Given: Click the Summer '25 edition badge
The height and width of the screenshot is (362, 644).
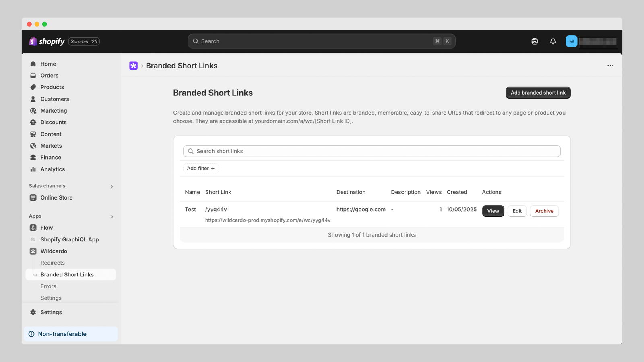Looking at the screenshot, I should point(84,41).
